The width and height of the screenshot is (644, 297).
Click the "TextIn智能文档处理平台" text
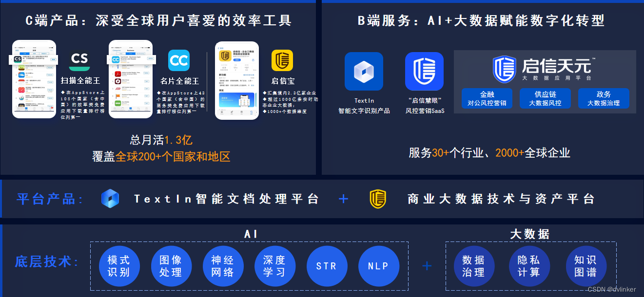point(226,199)
